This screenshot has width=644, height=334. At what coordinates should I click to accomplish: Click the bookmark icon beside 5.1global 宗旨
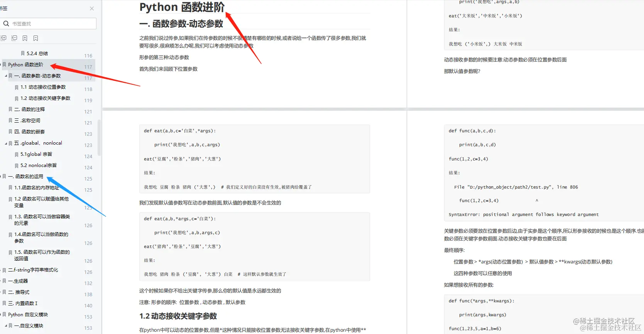(x=17, y=154)
